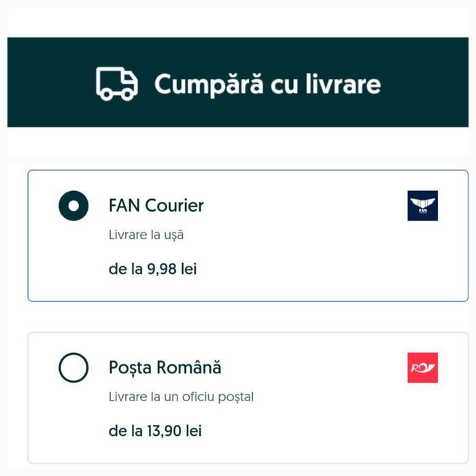Choose post office delivery costing 13,90 lei
The height and width of the screenshot is (476, 476).
point(248,398)
